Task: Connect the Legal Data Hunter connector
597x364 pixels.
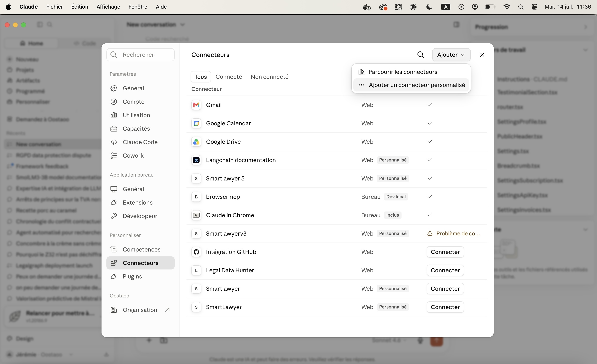Action: (x=445, y=270)
